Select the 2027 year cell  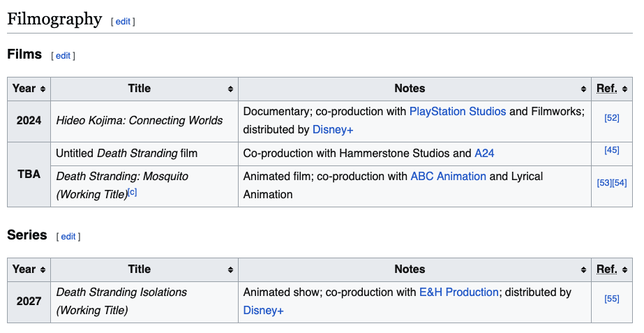point(29,302)
